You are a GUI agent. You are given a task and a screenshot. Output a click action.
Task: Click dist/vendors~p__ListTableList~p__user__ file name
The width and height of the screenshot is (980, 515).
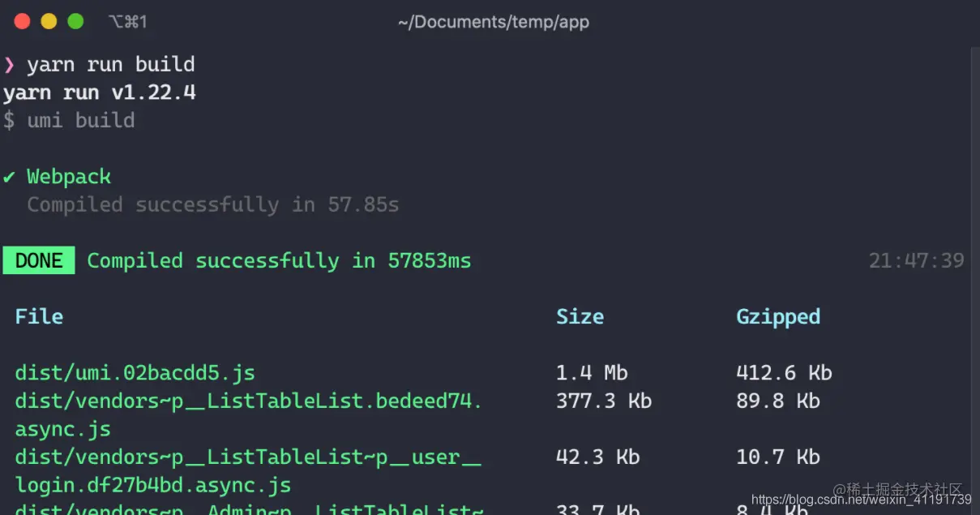click(249, 457)
